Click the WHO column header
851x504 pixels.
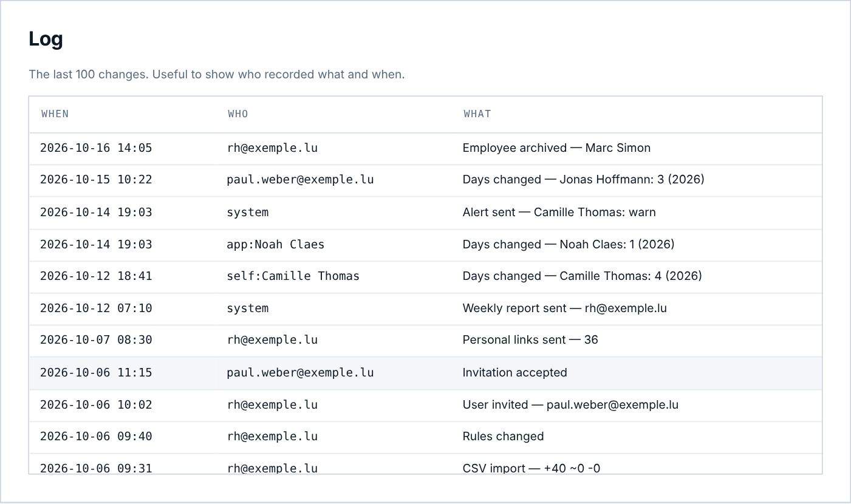tap(238, 114)
